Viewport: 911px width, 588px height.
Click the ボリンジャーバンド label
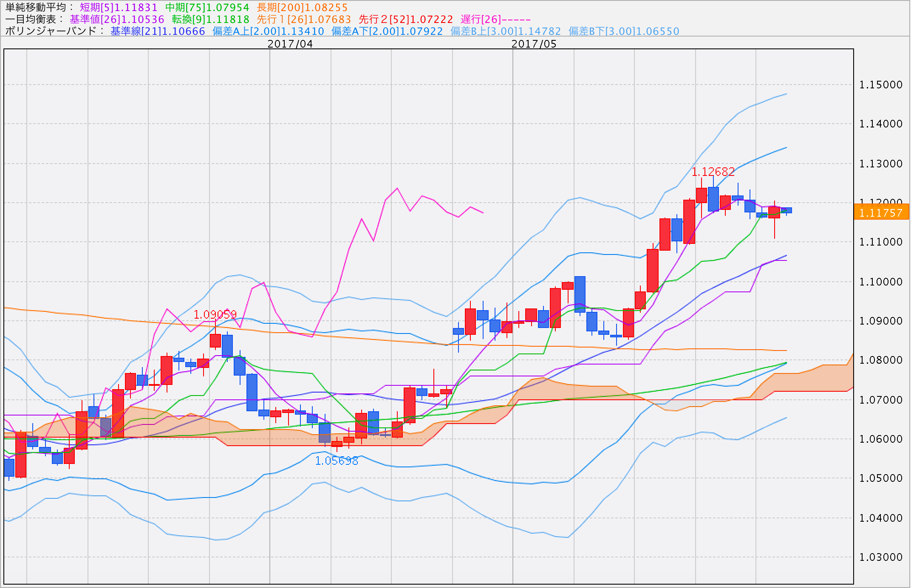(x=55, y=31)
